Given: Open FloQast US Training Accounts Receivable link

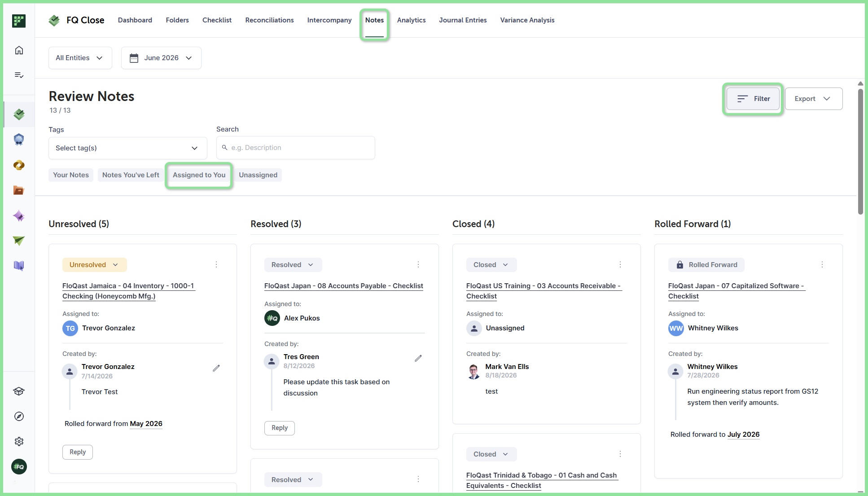Looking at the screenshot, I should pos(544,291).
